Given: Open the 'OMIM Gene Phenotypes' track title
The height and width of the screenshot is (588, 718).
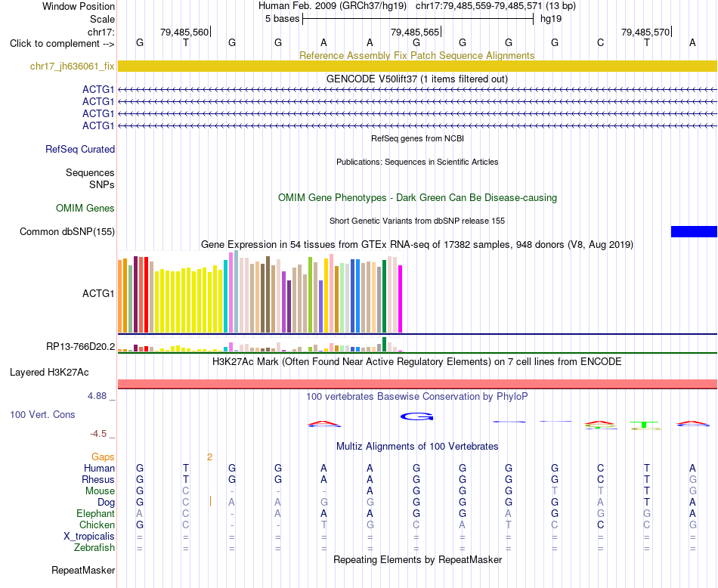Looking at the screenshot, I should tap(417, 197).
